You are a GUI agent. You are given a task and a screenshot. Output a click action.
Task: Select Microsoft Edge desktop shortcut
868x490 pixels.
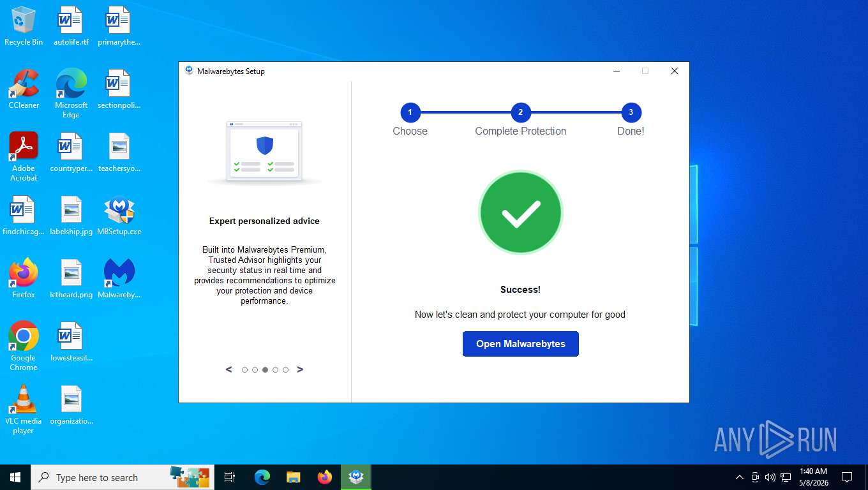[x=71, y=94]
